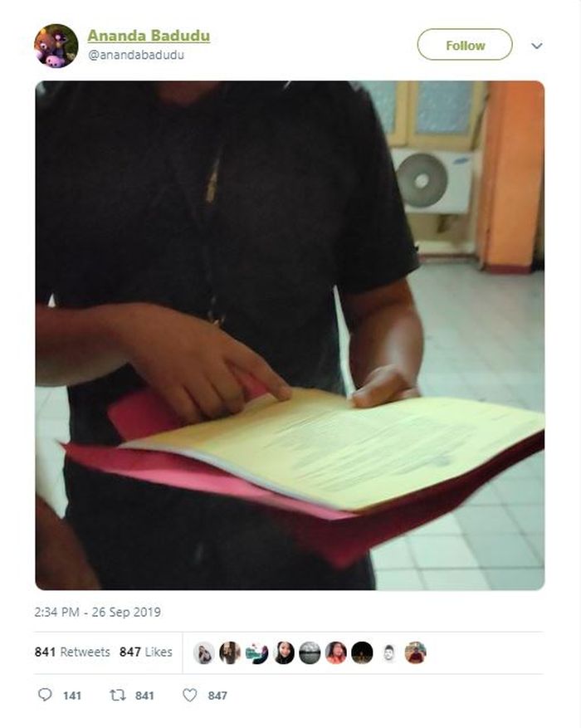This screenshot has width=581, height=728.
Task: Open the second liker's avatar
Action: [230, 652]
